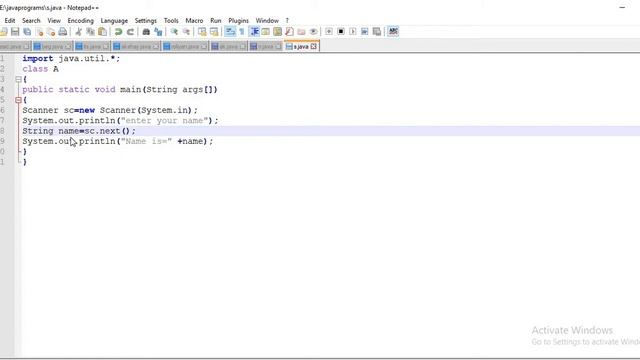The height and width of the screenshot is (360, 640).
Task: Save the current recorded macro icon
Action: coord(377,31)
